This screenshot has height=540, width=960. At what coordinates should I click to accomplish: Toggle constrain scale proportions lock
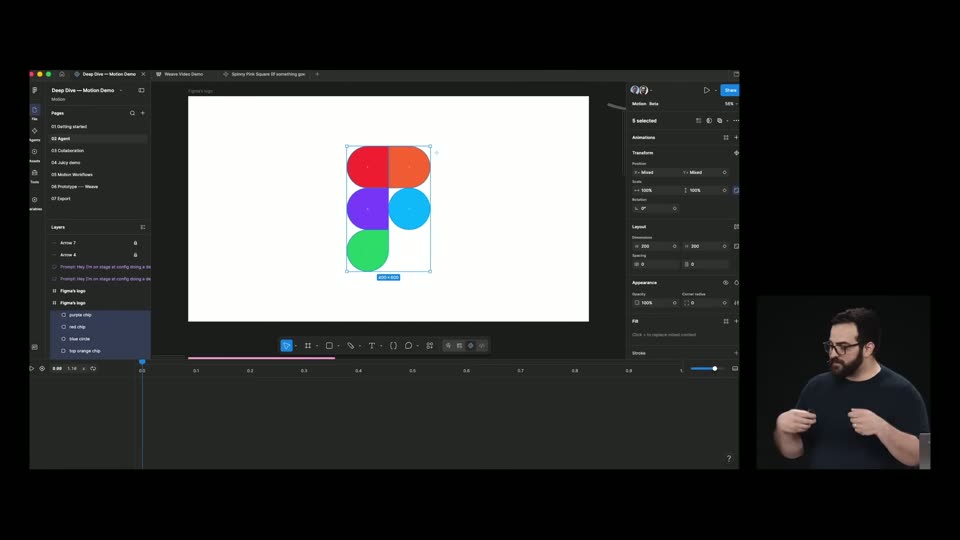[736, 190]
